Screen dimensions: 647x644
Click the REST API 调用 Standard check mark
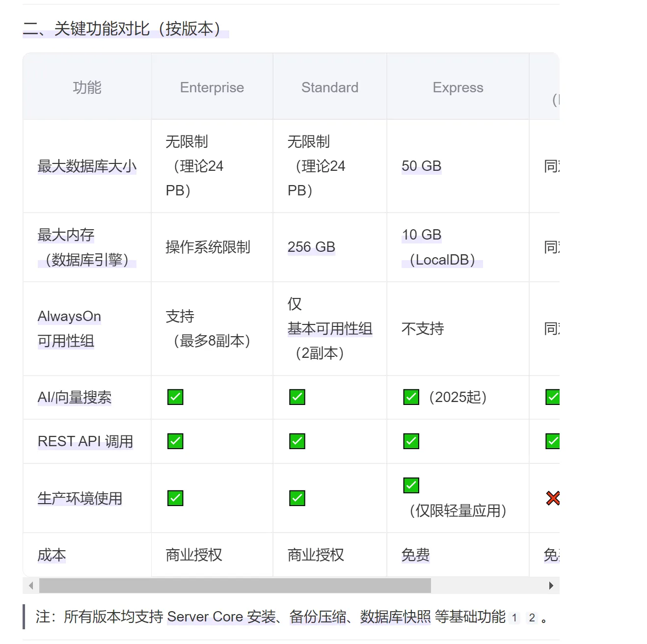pyautogui.click(x=297, y=441)
